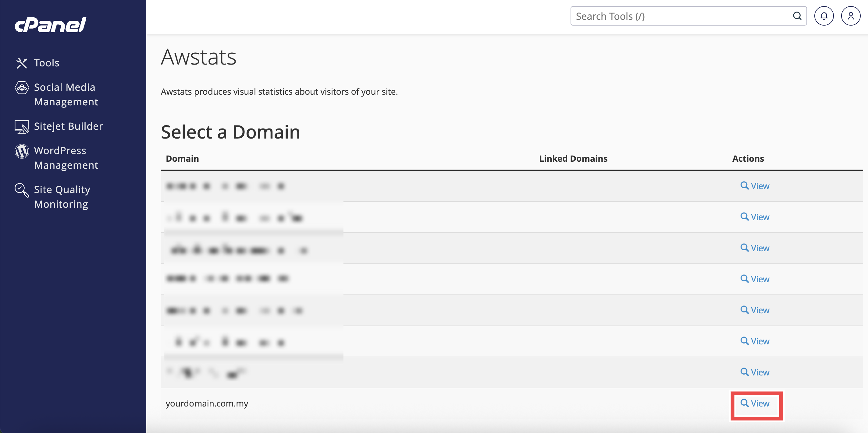View stats for yourdomain.com.my
This screenshot has height=433, width=868.
[755, 403]
